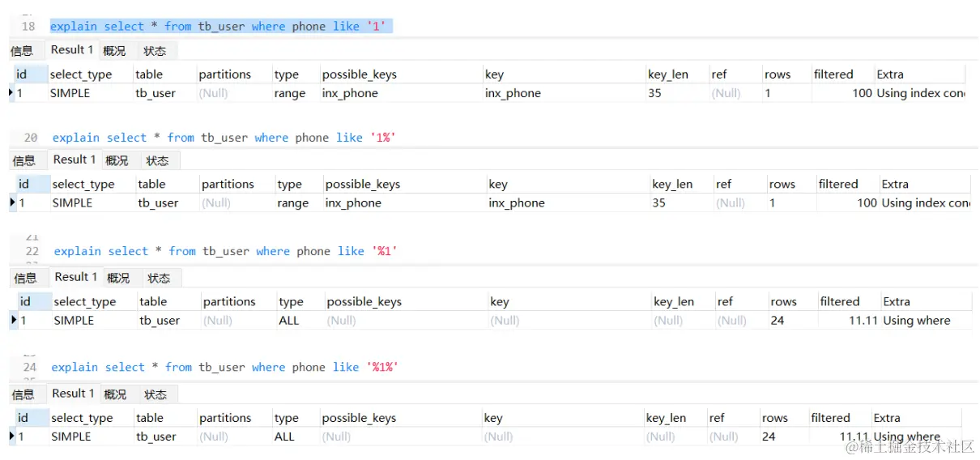The image size is (980, 460).
Task: Open 状态 tab below the line 24 query
Action: 156,394
